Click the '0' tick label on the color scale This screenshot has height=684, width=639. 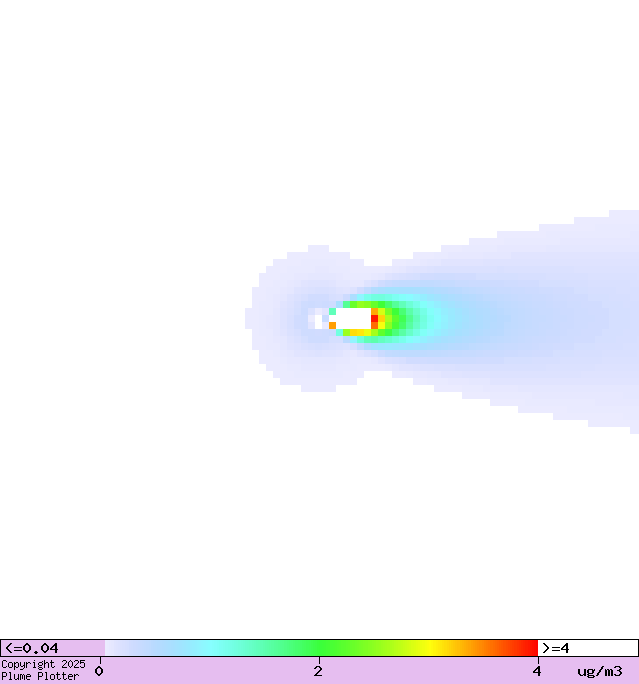99,671
